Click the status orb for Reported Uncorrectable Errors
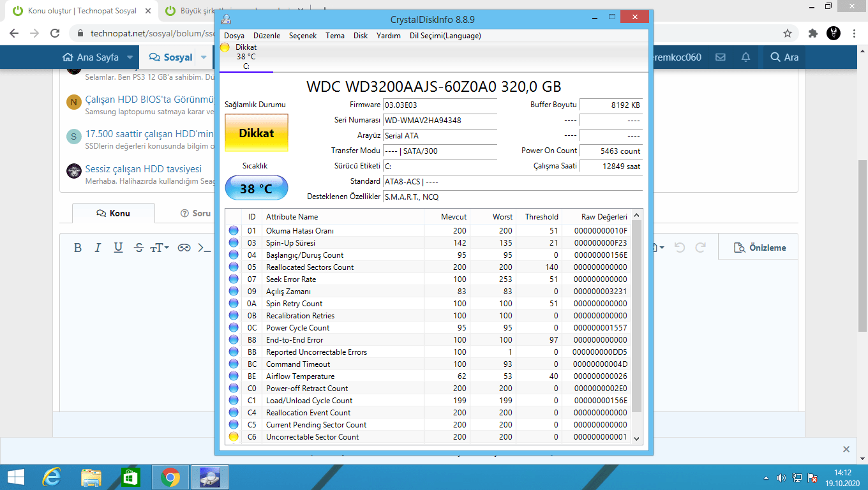Image resolution: width=868 pixels, height=490 pixels. pyautogui.click(x=234, y=352)
